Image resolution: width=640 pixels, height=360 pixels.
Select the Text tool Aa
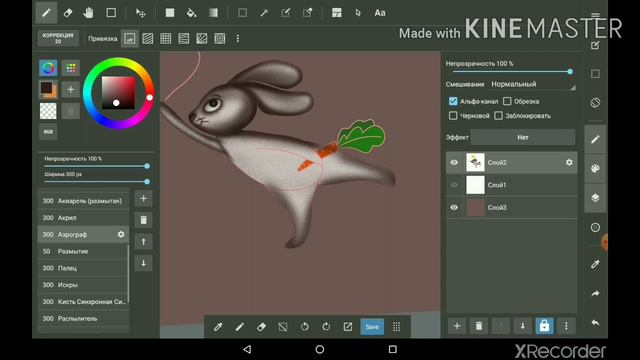(380, 13)
